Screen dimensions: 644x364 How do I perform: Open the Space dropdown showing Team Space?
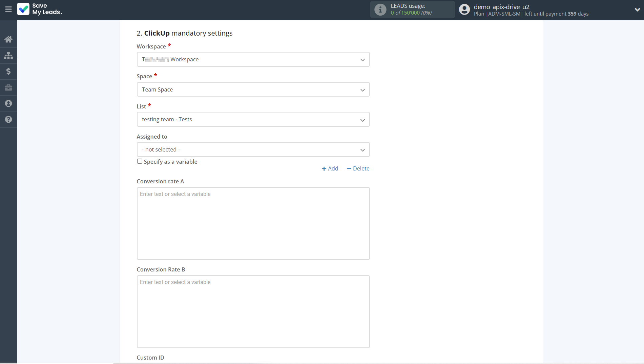pos(253,89)
